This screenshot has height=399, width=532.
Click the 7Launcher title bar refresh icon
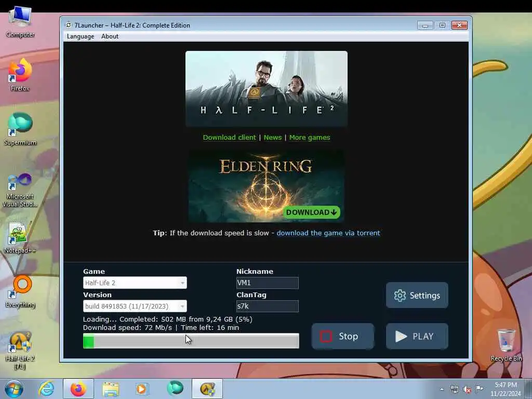(69, 25)
